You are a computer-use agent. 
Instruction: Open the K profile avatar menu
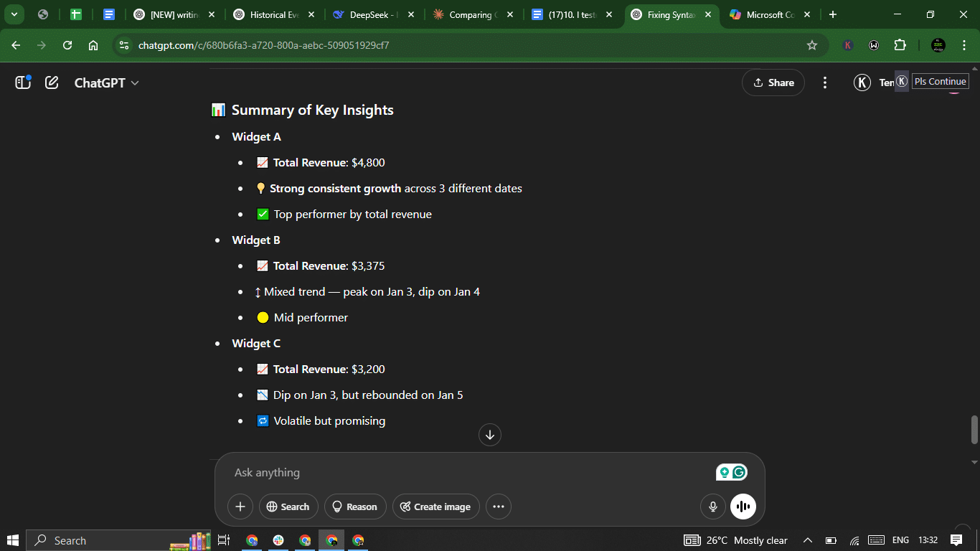click(862, 83)
